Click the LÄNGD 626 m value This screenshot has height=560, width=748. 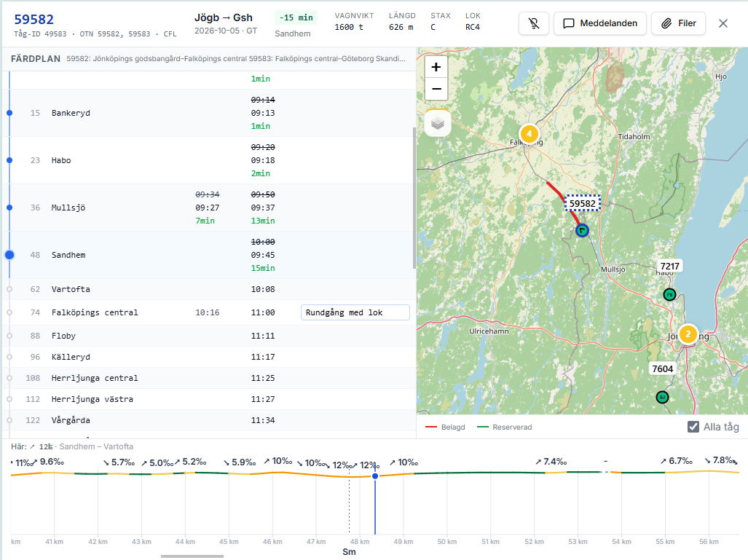point(401,27)
